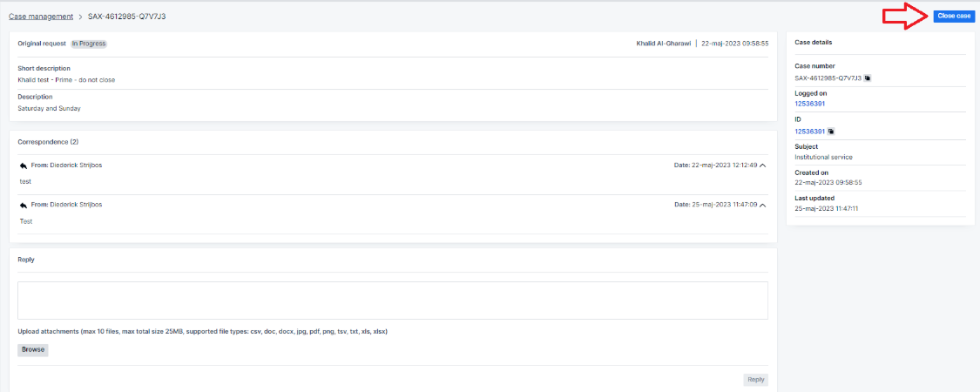
Task: Click the breadcrumb separator chevron
Action: (x=79, y=16)
